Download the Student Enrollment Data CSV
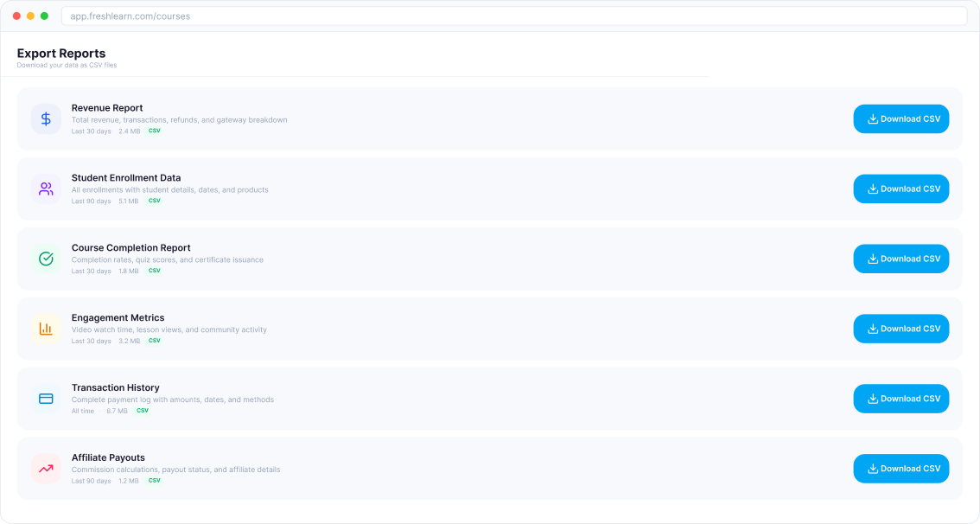Screen dimensions: 980x524 pyautogui.click(x=901, y=189)
